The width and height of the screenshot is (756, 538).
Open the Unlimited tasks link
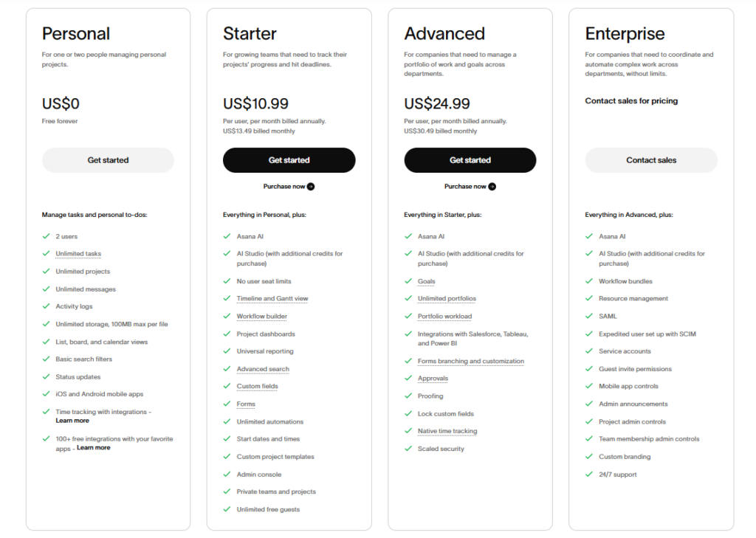point(78,253)
